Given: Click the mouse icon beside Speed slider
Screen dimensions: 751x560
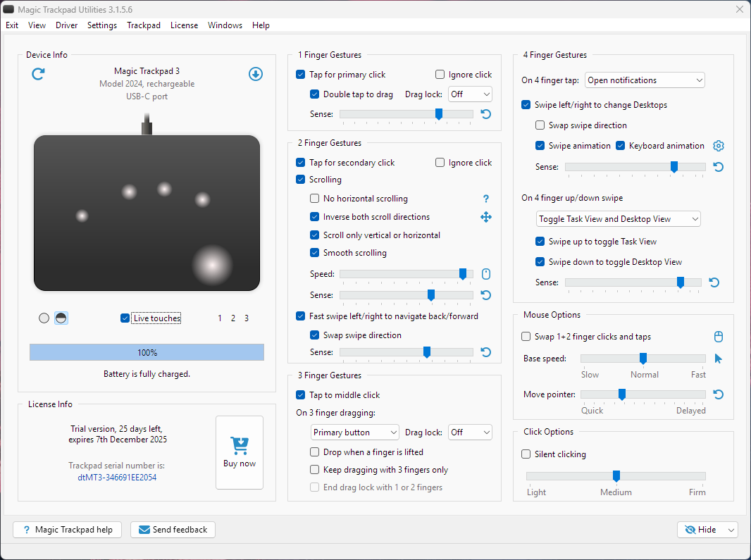Looking at the screenshot, I should [485, 274].
